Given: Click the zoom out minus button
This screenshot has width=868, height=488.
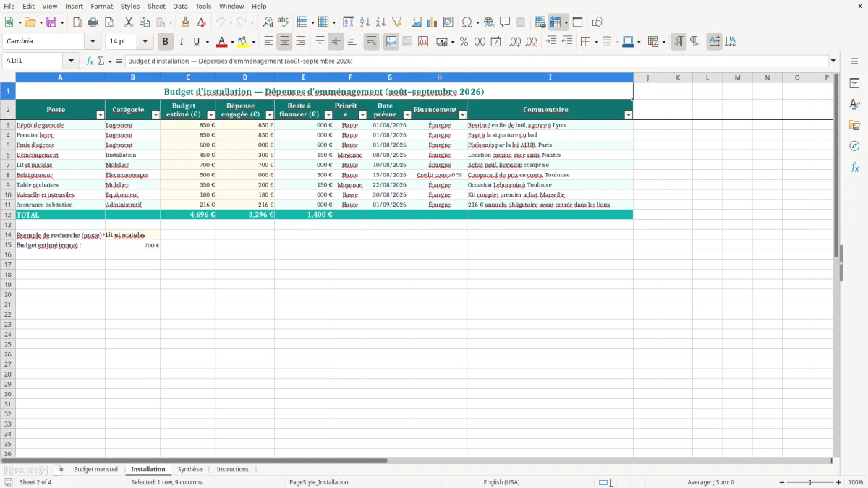Looking at the screenshot, I should (782, 482).
